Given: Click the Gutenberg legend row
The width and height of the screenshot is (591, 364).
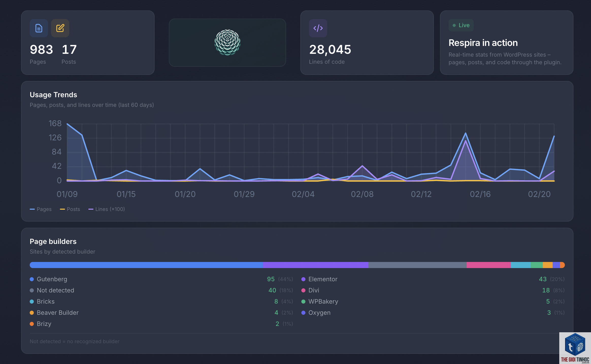Looking at the screenshot, I should tap(161, 279).
